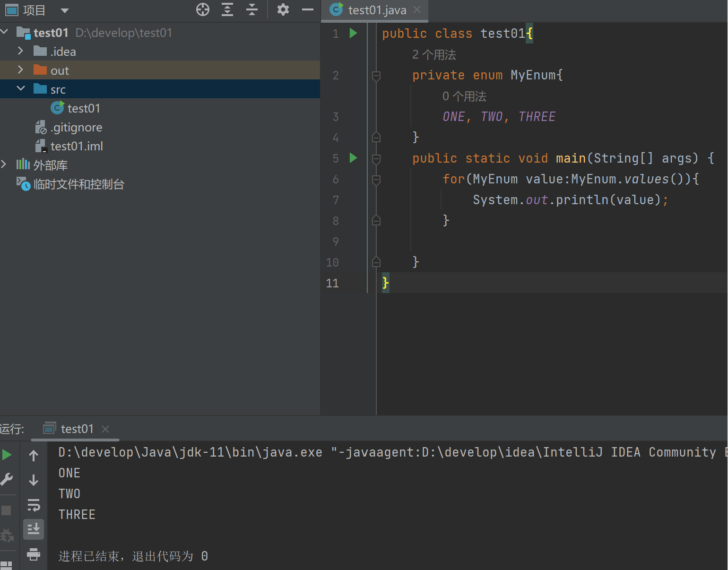Click the print console output icon
Viewport: 728px width, 570px height.
click(34, 554)
